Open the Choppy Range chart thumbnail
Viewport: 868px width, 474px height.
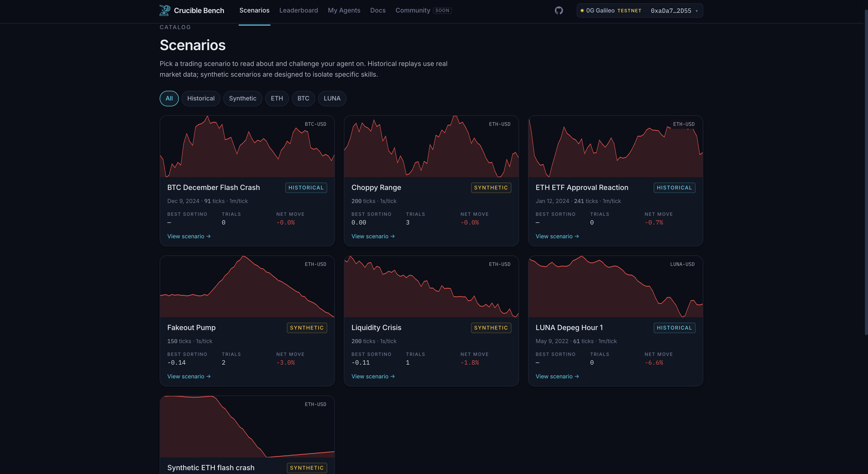431,146
